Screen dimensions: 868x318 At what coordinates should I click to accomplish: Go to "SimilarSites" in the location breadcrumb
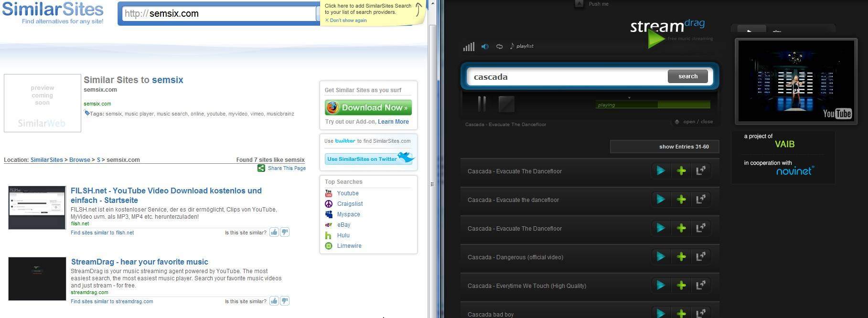point(47,160)
